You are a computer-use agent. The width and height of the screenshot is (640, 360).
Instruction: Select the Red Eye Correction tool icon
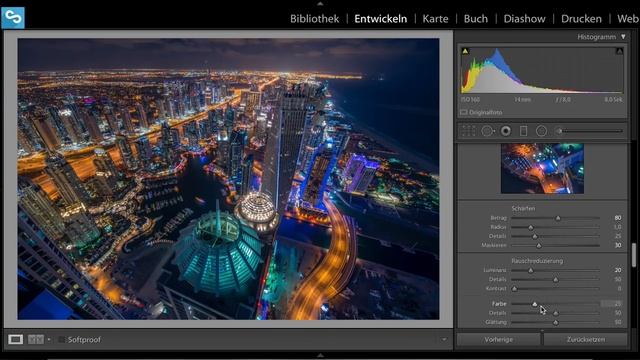(x=506, y=131)
